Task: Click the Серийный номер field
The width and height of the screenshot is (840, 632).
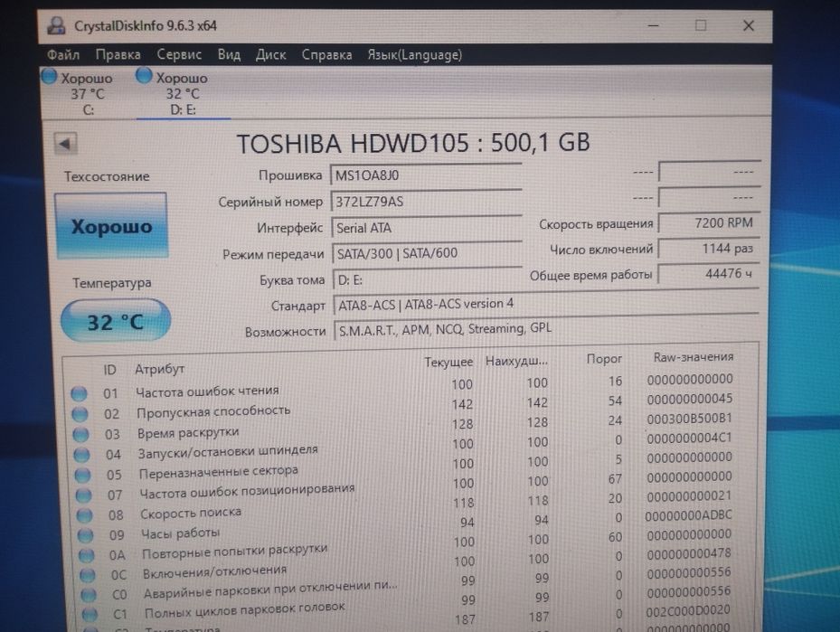Action: [x=427, y=202]
